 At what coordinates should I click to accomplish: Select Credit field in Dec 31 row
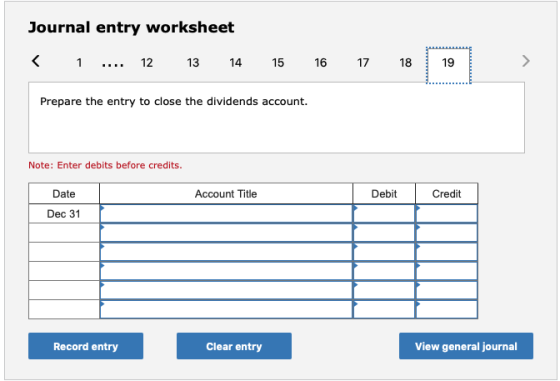[x=446, y=214]
